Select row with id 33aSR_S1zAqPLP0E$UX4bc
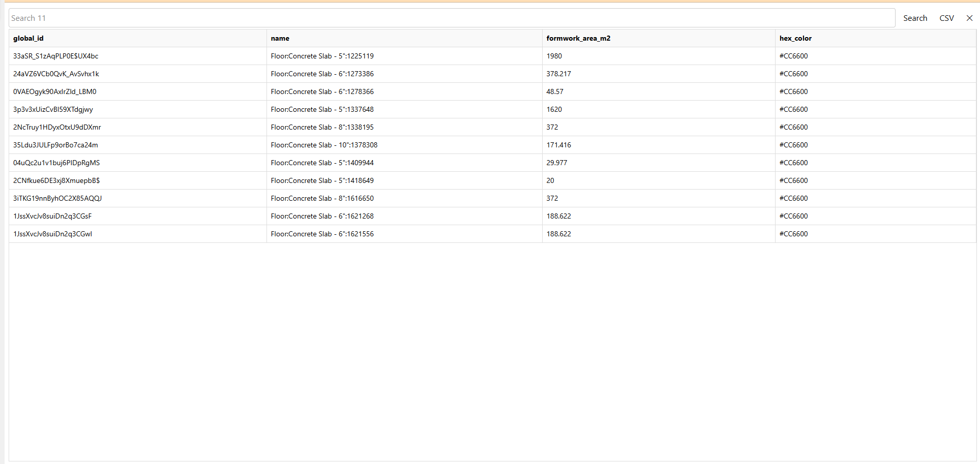This screenshot has height=464, width=980. pos(56,56)
